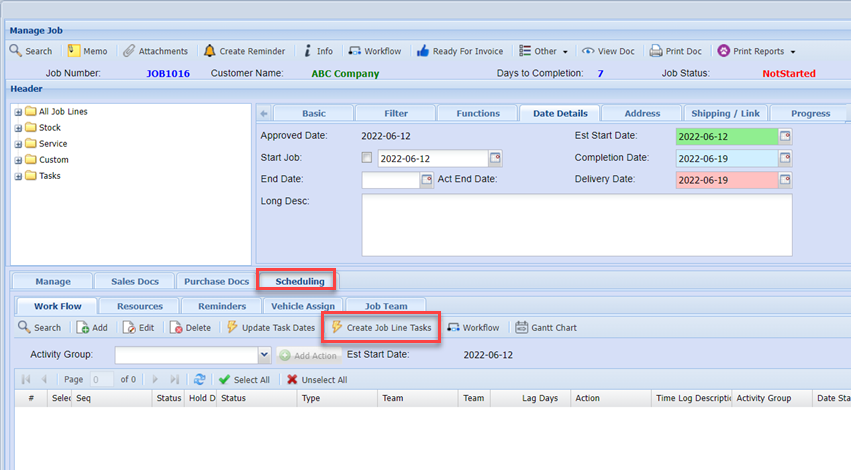Mark job Ready For Invoice
851x471 pixels.
click(x=423, y=51)
